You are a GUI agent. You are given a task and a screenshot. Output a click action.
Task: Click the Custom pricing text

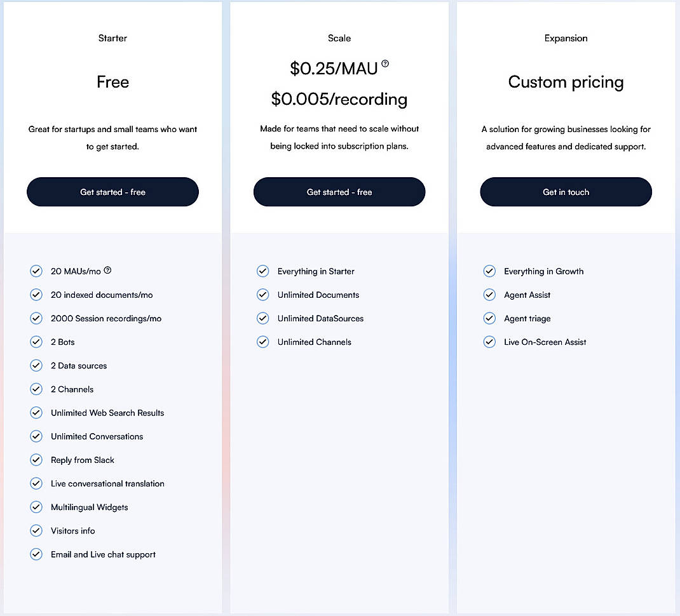coord(566,82)
